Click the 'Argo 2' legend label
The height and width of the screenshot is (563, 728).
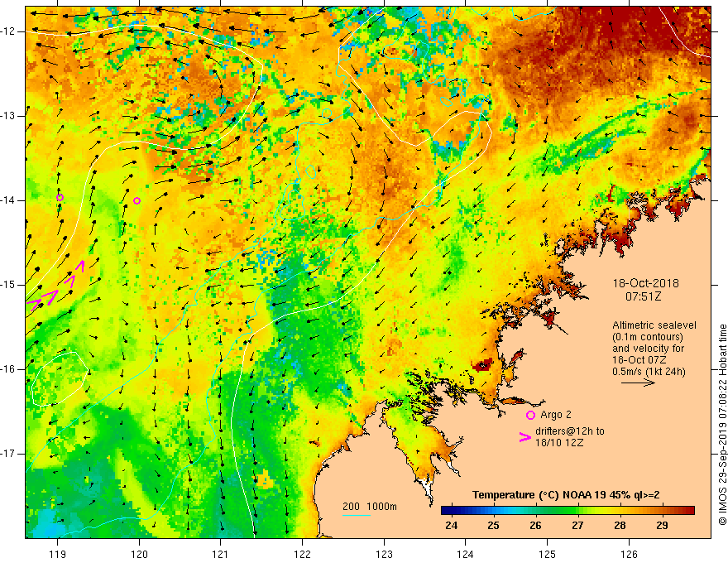(x=556, y=415)
